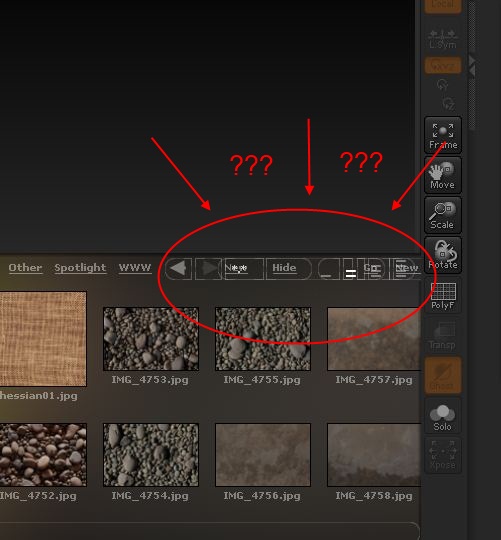Toggle L.Sym local symmetry

443,39
